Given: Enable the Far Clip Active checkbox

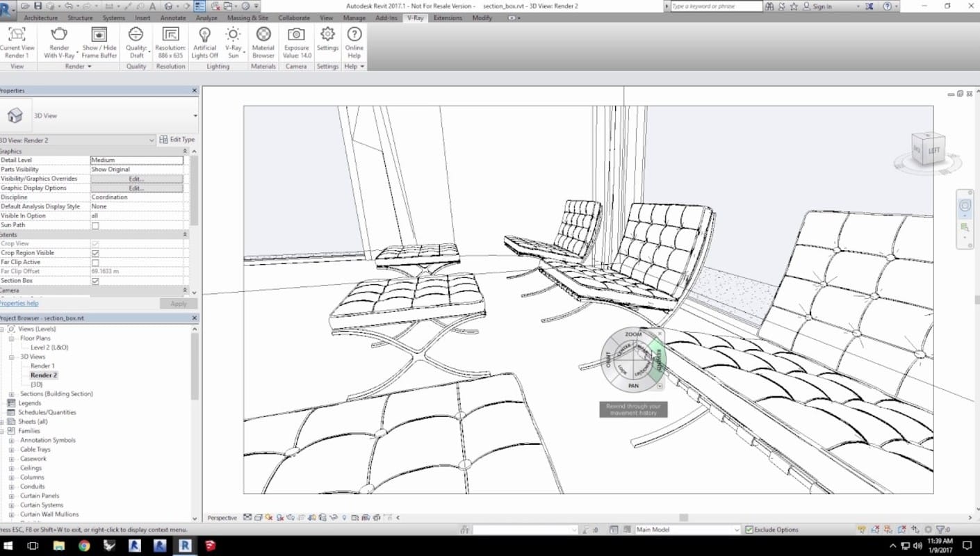Looking at the screenshot, I should click(95, 263).
